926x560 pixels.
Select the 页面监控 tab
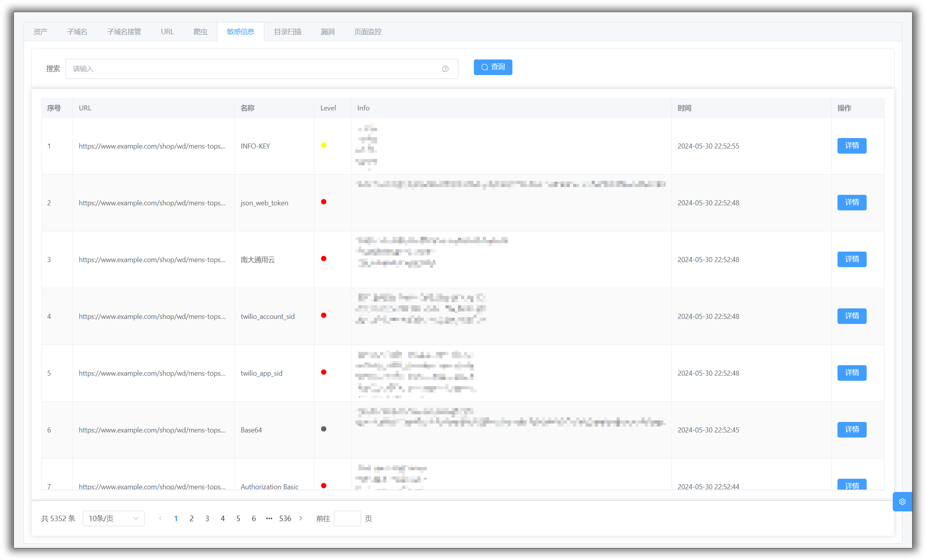(x=367, y=32)
